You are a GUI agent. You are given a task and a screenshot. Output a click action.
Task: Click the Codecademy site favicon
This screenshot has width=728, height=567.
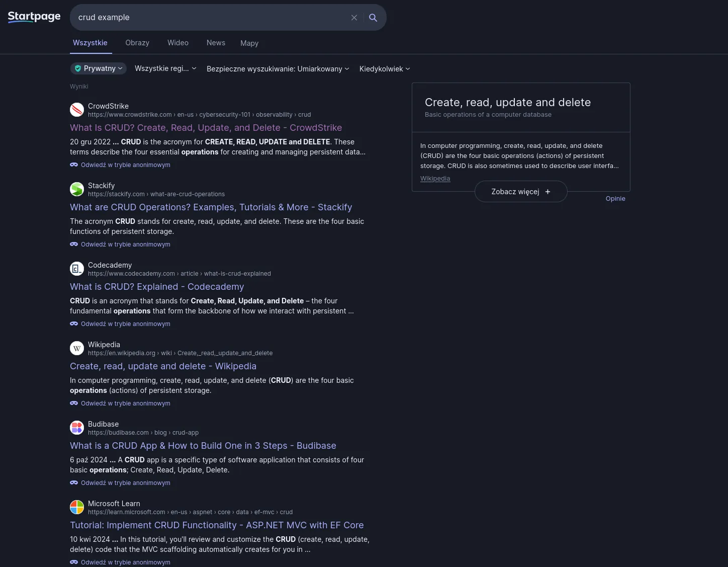tap(77, 269)
